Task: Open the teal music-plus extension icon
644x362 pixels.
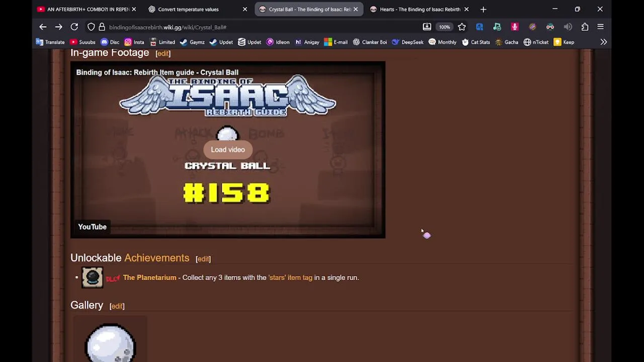Action: [x=497, y=27]
